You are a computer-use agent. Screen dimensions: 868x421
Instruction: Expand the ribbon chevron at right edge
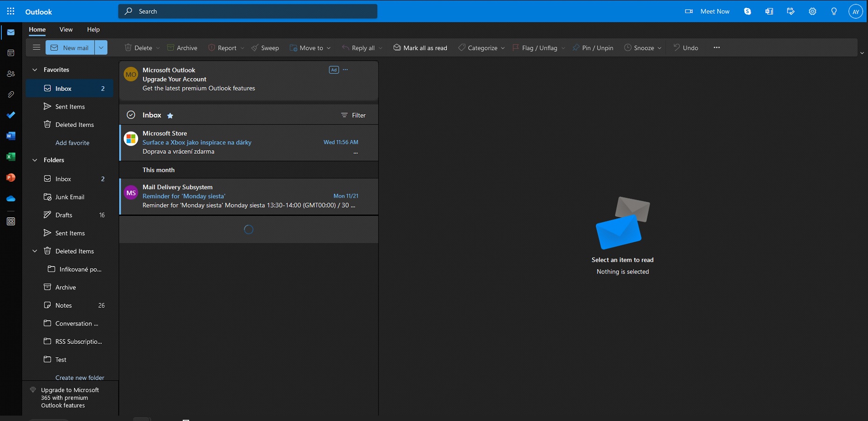click(x=862, y=53)
